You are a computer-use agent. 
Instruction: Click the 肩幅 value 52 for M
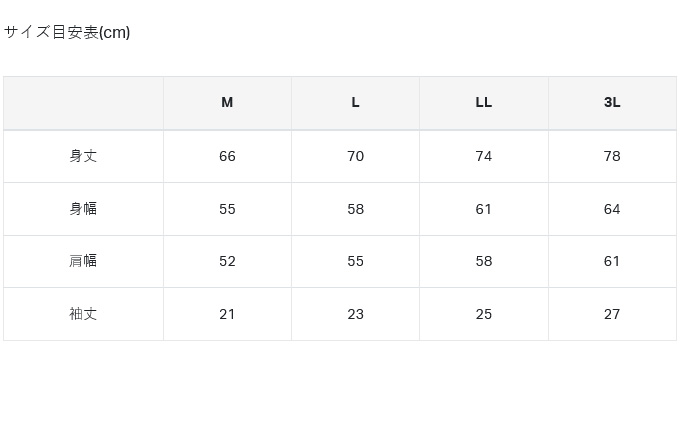pyautogui.click(x=227, y=261)
